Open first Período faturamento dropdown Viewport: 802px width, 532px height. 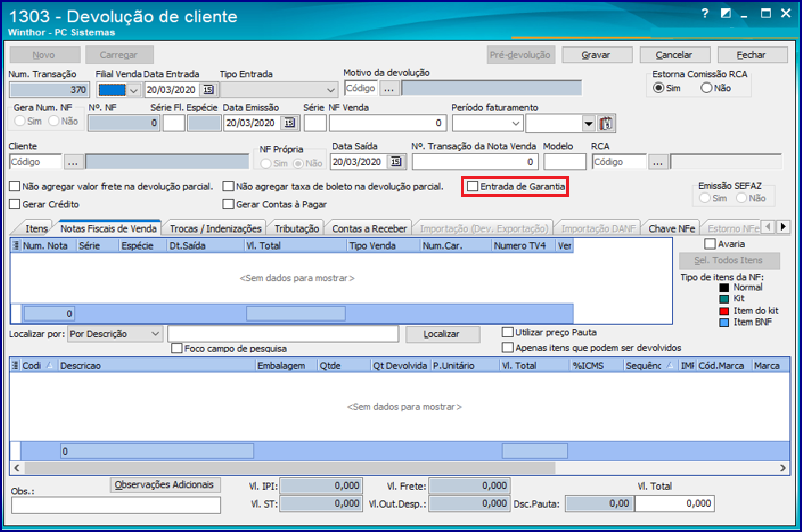click(516, 123)
